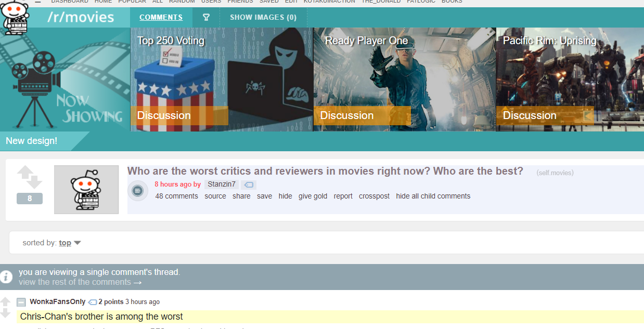Hide the post with the hide link
Image resolution: width=644 pixels, height=329 pixels.
(x=285, y=196)
